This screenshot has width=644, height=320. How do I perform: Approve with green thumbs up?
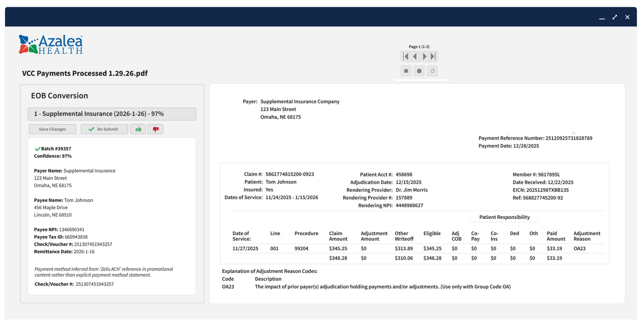[x=138, y=129]
